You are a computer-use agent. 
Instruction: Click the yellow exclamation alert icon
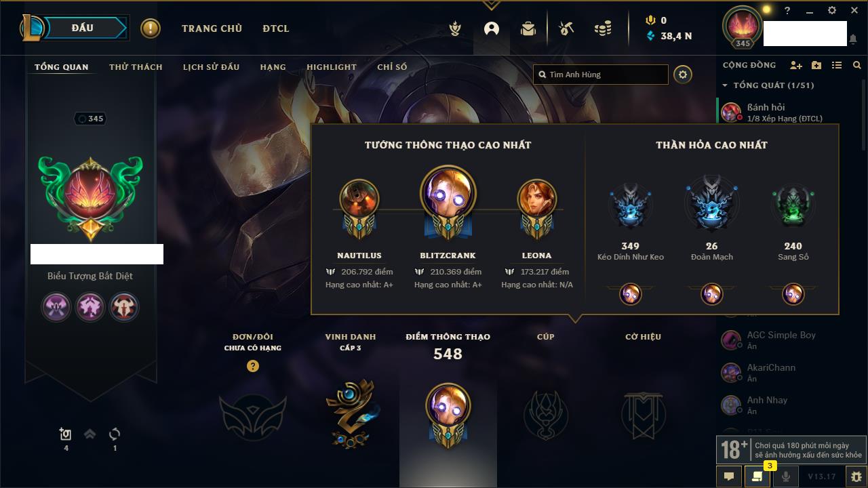pyautogui.click(x=151, y=28)
